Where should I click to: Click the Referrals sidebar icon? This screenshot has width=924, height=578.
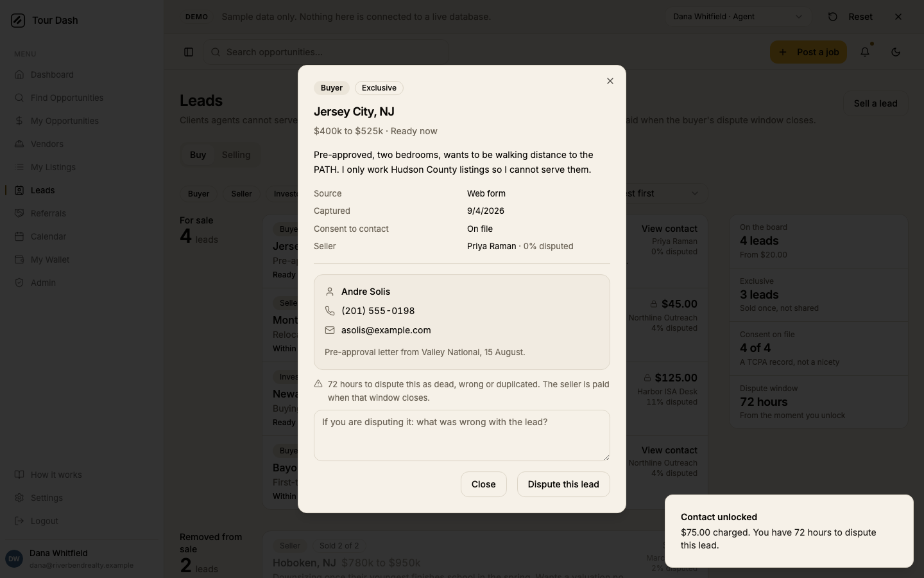[x=19, y=213]
